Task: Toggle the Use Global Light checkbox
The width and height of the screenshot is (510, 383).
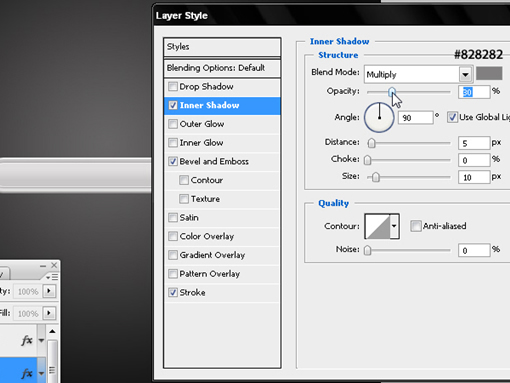Action: pyautogui.click(x=452, y=117)
